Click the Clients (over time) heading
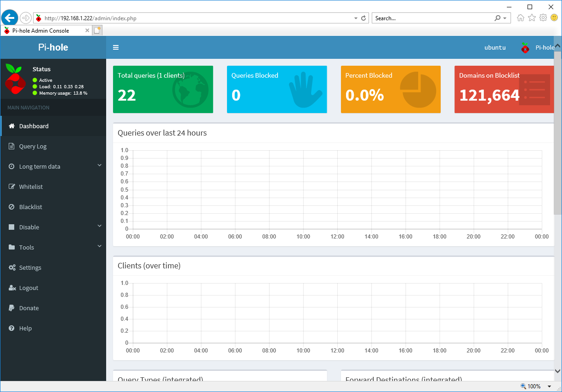562x392 pixels. click(149, 266)
